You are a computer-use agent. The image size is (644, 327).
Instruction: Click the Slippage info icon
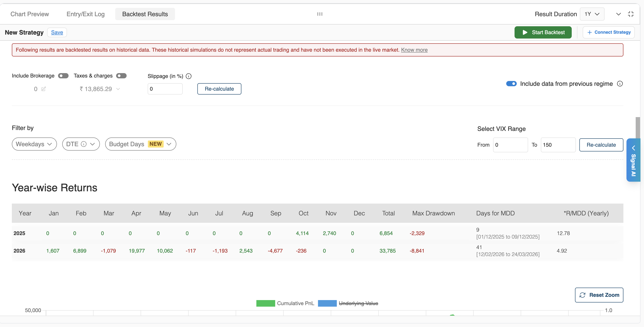pyautogui.click(x=189, y=76)
